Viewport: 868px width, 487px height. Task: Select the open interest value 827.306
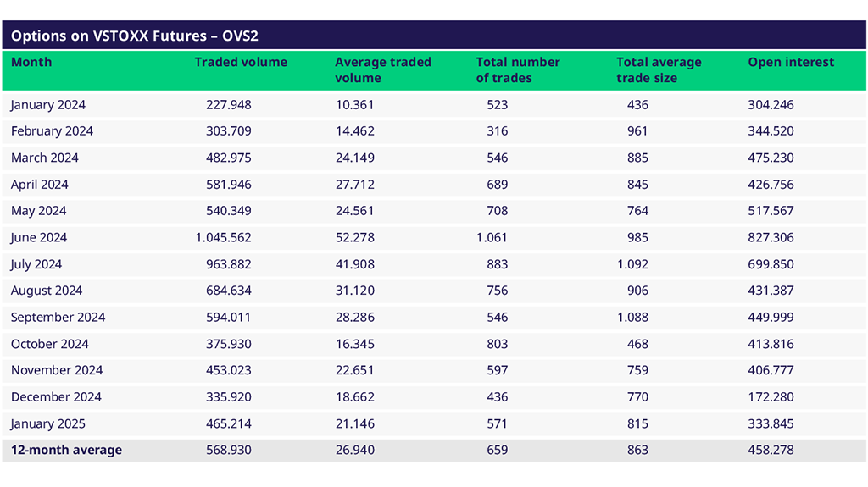click(x=771, y=238)
